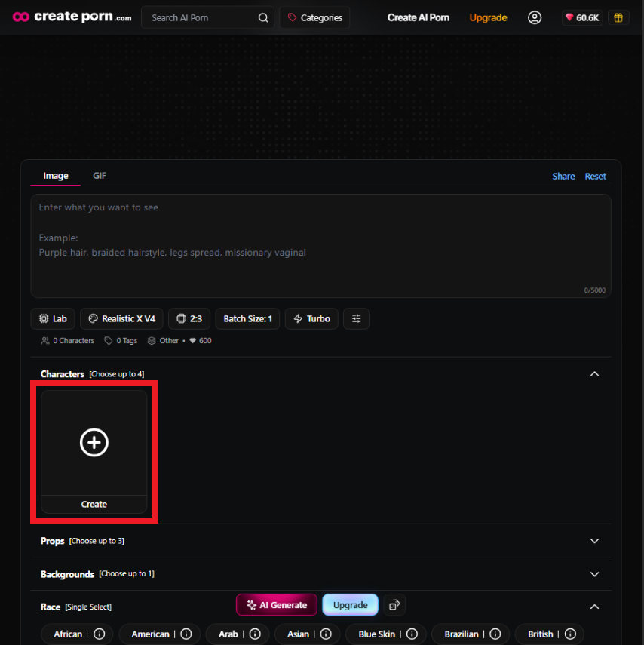Screen dimensions: 644x645
Task: Open the Lab button
Action: (x=53, y=319)
